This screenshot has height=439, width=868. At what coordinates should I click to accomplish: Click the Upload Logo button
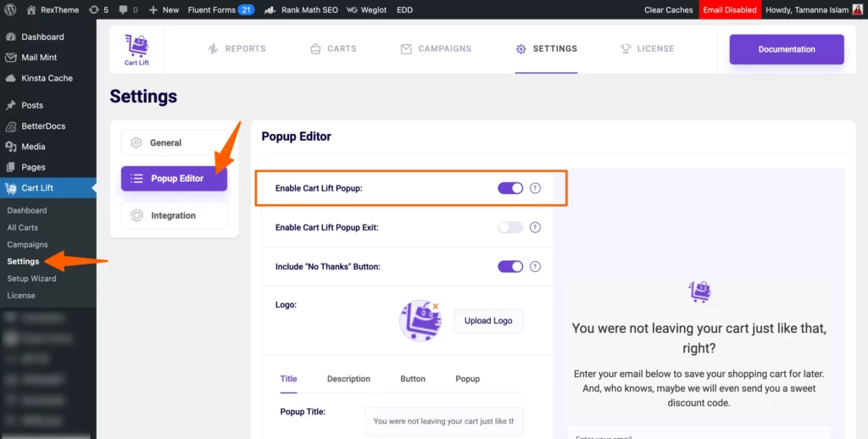click(x=488, y=320)
